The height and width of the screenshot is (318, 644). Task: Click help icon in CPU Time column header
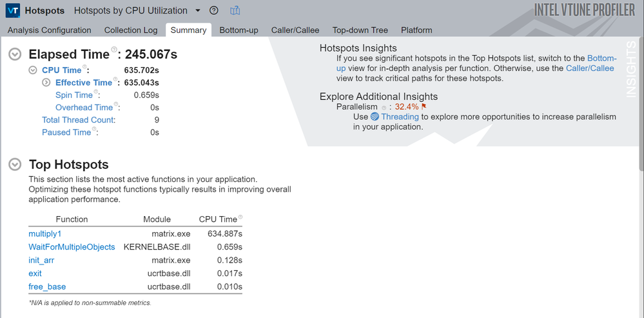(240, 217)
